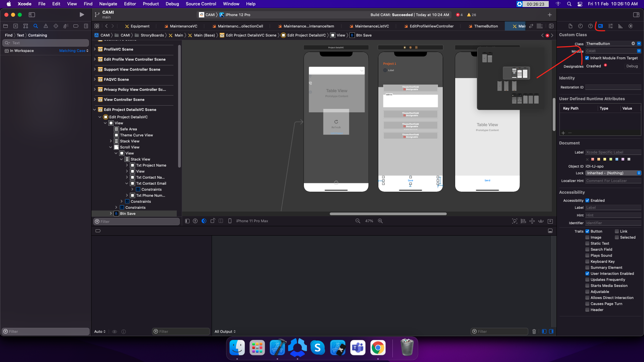
Task: Open the Issue navigator warning icon
Action: [46, 26]
